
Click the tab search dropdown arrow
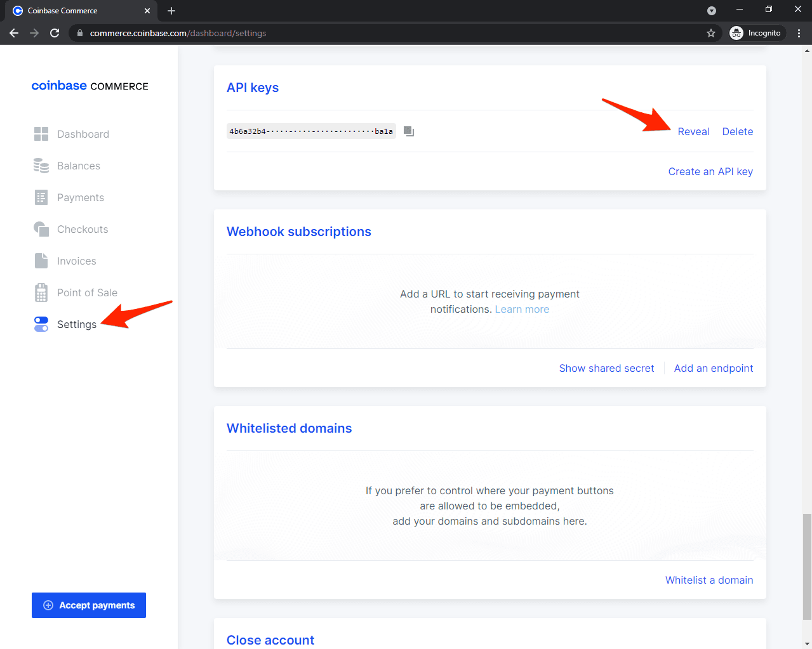point(712,11)
